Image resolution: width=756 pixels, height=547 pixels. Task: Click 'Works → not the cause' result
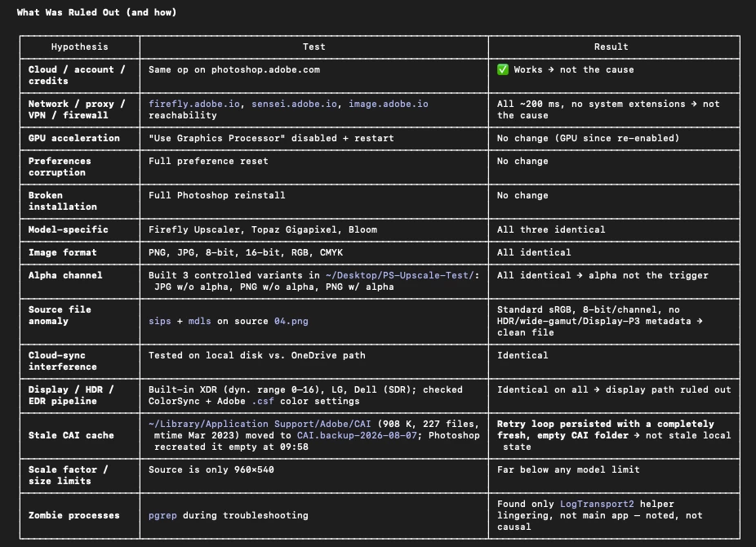pos(574,69)
